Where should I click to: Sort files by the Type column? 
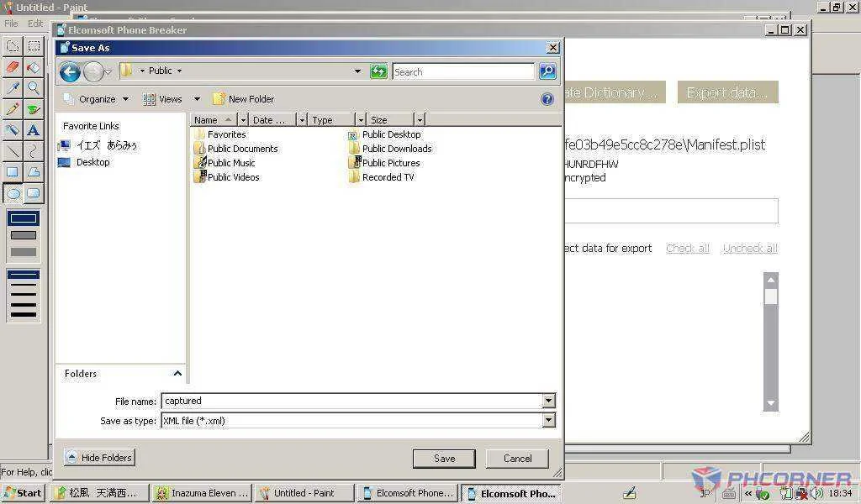331,119
